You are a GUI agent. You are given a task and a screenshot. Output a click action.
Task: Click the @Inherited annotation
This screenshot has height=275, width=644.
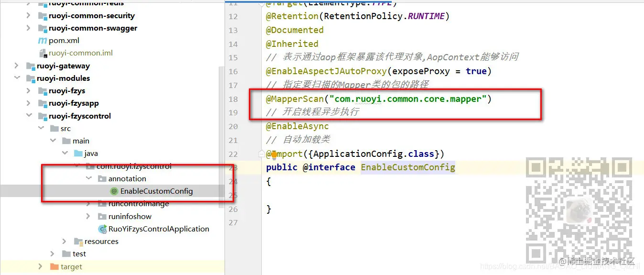pos(292,44)
